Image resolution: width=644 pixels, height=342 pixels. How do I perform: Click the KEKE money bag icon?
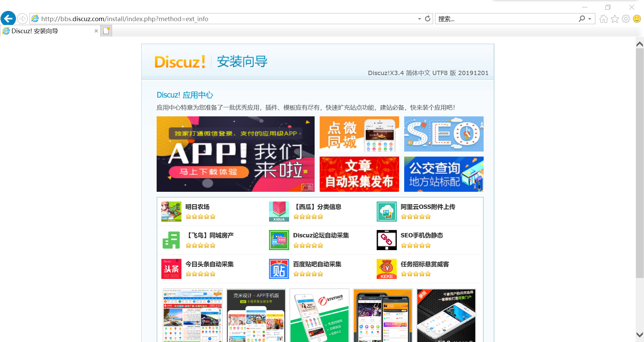[x=387, y=269]
